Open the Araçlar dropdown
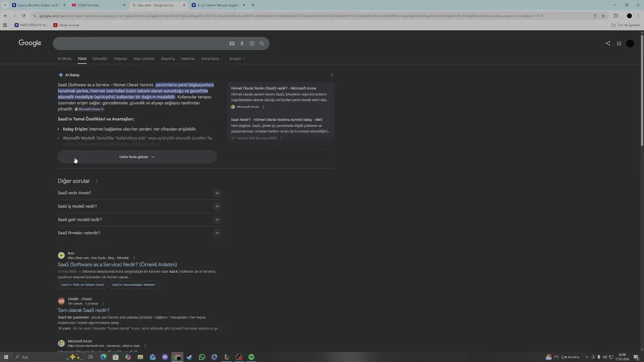Image resolution: width=644 pixels, height=362 pixels. tap(237, 59)
